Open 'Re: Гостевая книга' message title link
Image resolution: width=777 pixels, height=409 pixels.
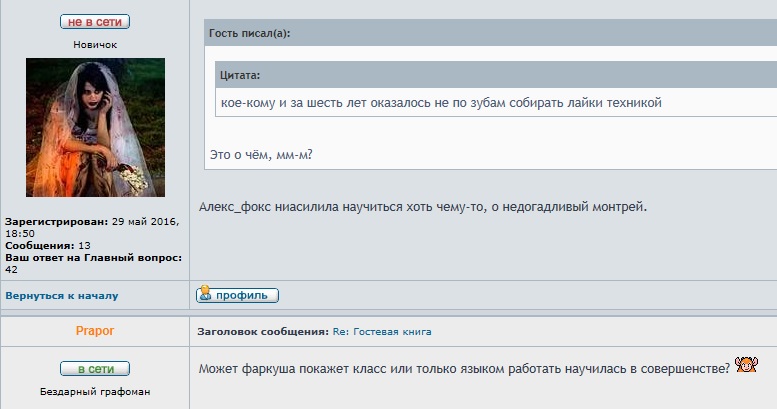[x=382, y=332]
